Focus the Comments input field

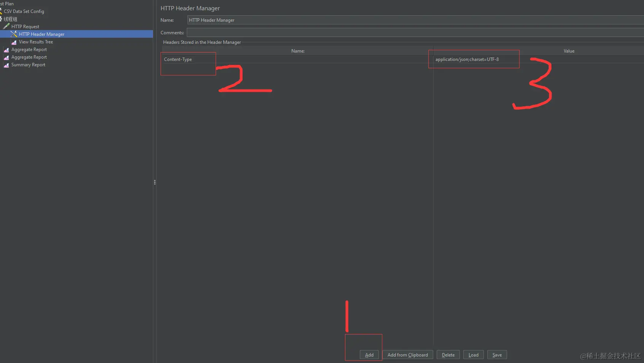(415, 32)
